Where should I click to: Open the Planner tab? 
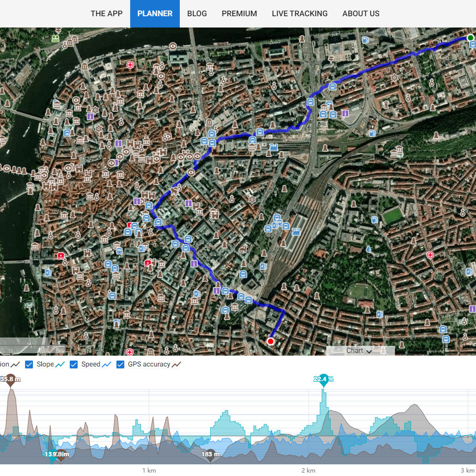[x=155, y=14]
